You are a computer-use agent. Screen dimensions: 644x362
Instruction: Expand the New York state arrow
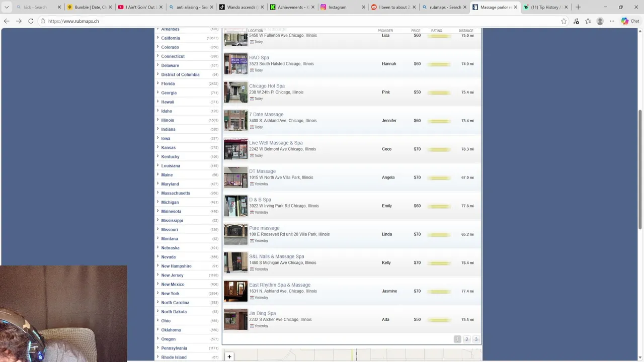[x=158, y=293]
